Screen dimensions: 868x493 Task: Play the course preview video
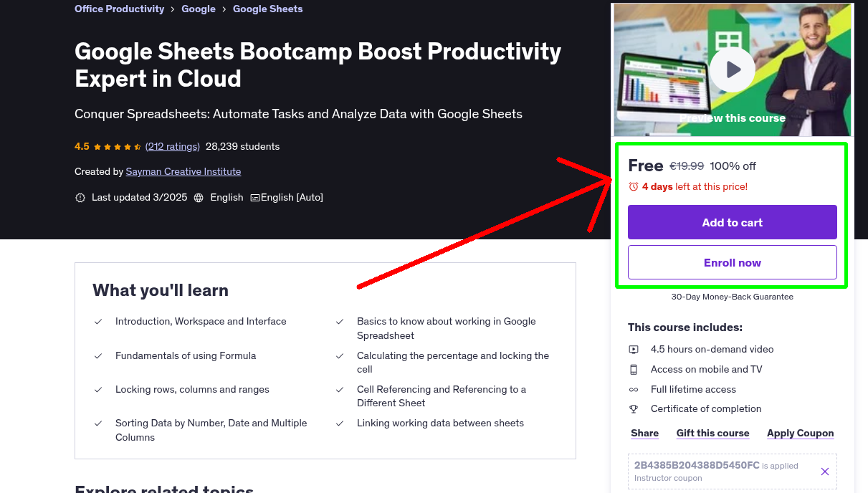click(x=733, y=70)
